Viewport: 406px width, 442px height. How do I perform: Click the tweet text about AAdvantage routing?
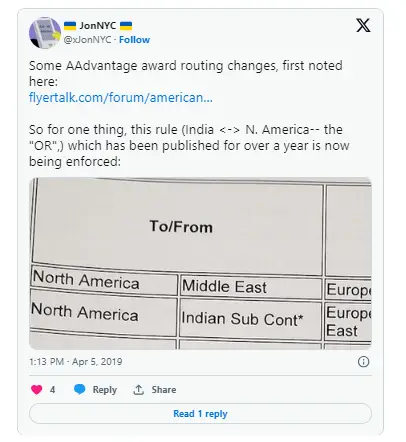[x=189, y=113]
